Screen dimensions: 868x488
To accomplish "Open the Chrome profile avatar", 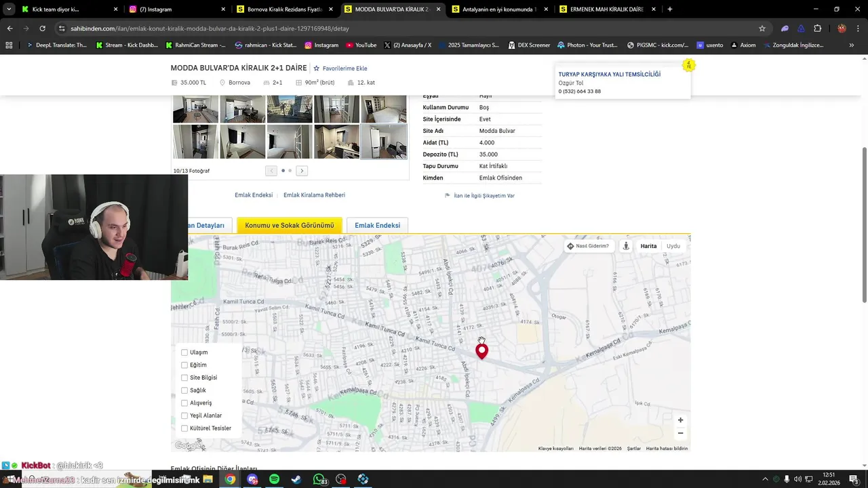I will click(x=842, y=28).
